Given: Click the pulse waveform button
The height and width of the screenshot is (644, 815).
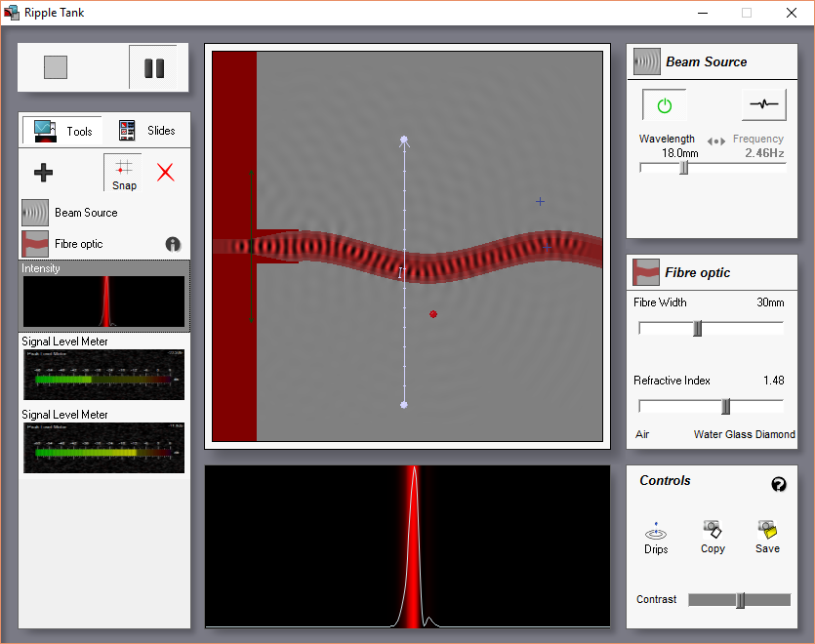Looking at the screenshot, I should pyautogui.click(x=763, y=104).
